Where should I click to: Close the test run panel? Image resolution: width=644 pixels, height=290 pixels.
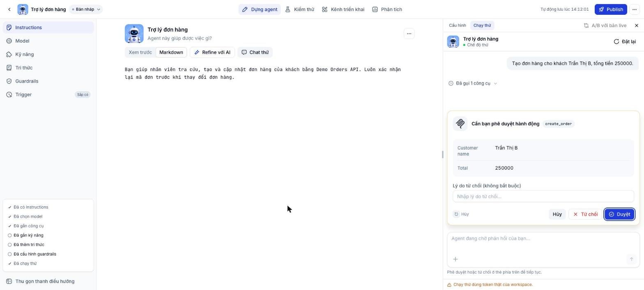tap(637, 25)
